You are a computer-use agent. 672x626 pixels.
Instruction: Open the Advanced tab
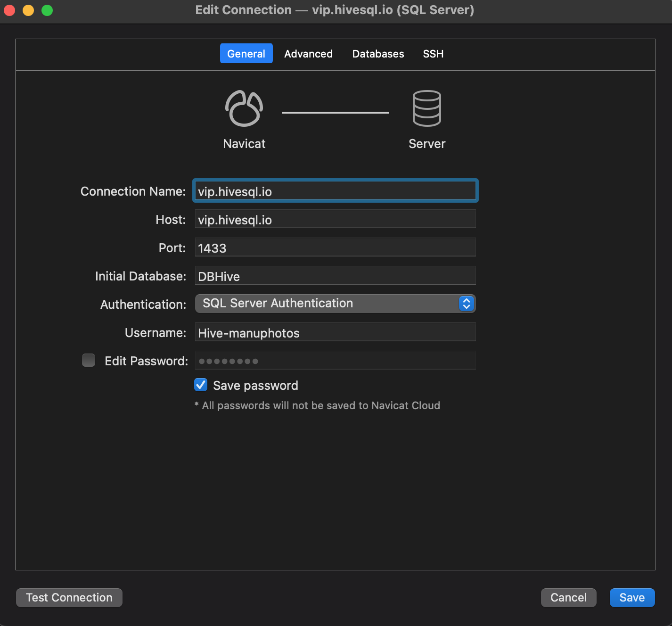click(308, 54)
